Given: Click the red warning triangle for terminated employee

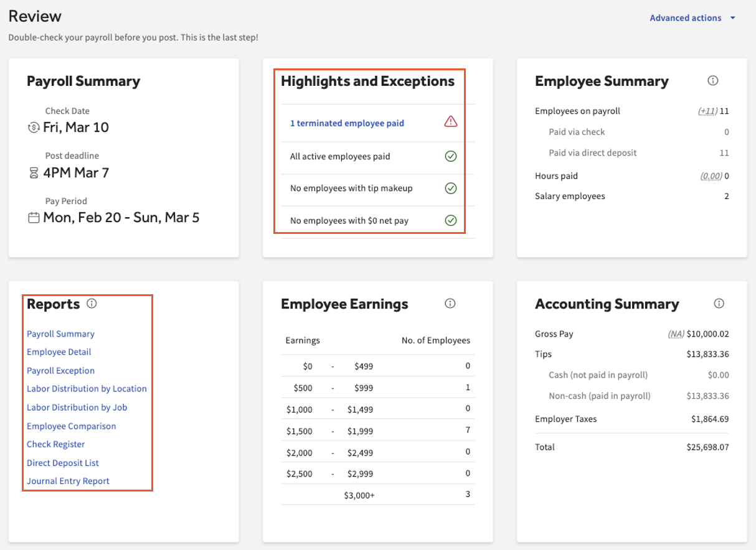Looking at the screenshot, I should coord(451,123).
